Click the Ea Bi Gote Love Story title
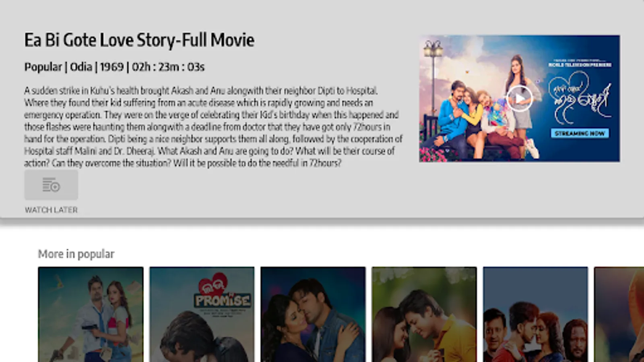This screenshot has height=362, width=644. 139,40
